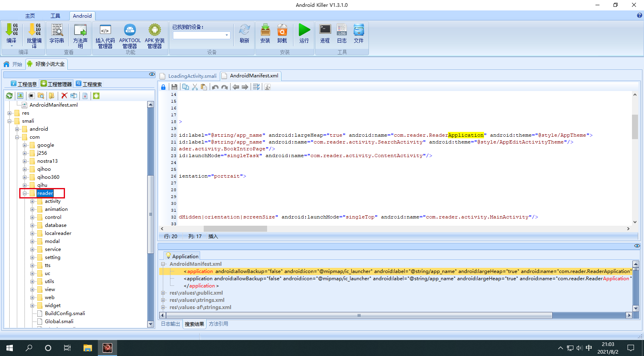Image resolution: width=644 pixels, height=356 pixels.
Task: Collapse the smali folder node
Action: click(10, 121)
